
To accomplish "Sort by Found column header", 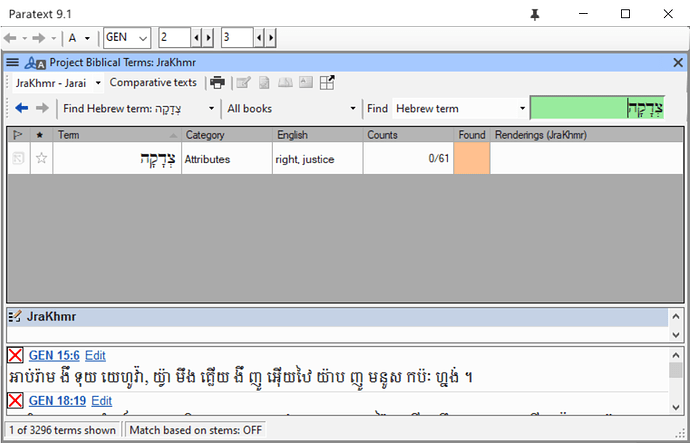I will [x=472, y=135].
